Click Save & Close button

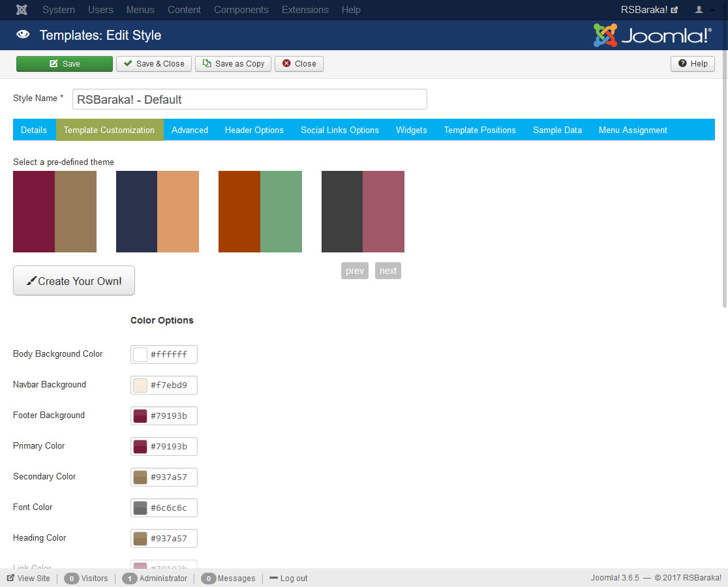154,63
